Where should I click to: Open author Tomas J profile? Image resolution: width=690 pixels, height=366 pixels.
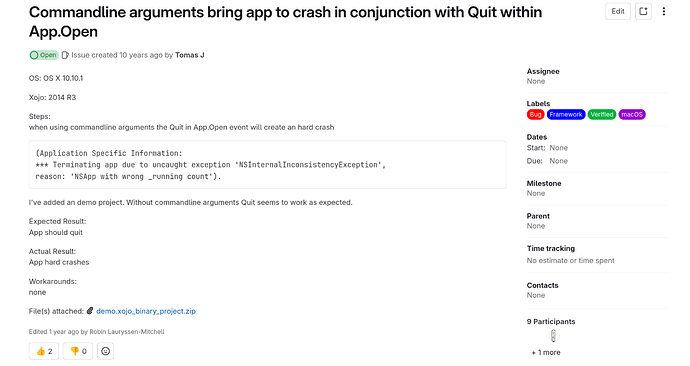[190, 55]
